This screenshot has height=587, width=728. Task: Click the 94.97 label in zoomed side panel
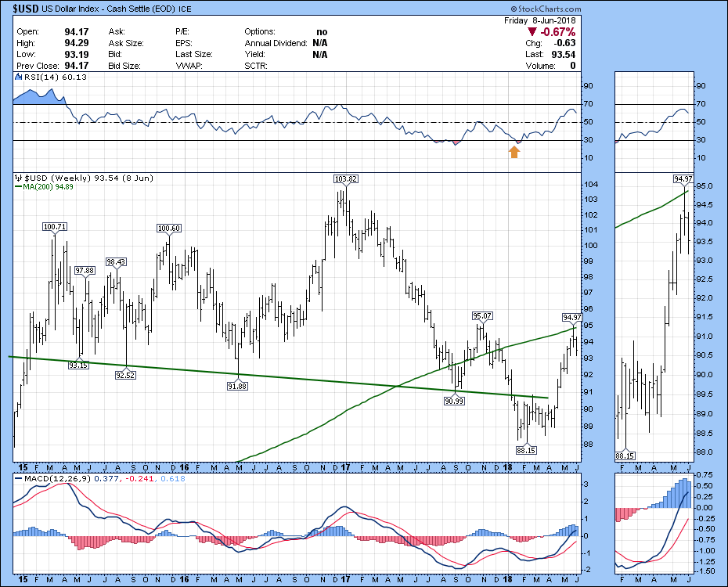pyautogui.click(x=683, y=178)
